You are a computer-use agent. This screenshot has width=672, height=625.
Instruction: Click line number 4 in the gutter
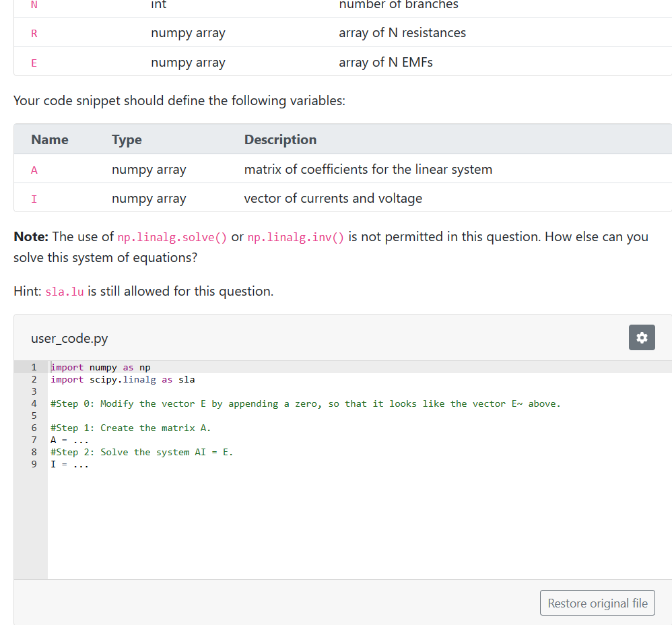pos(33,403)
